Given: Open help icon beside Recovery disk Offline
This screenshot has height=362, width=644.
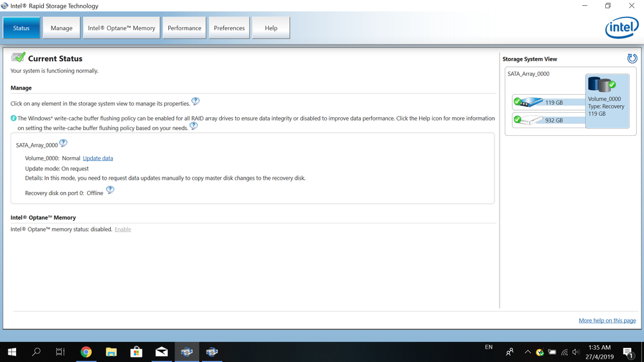Looking at the screenshot, I should click(110, 189).
